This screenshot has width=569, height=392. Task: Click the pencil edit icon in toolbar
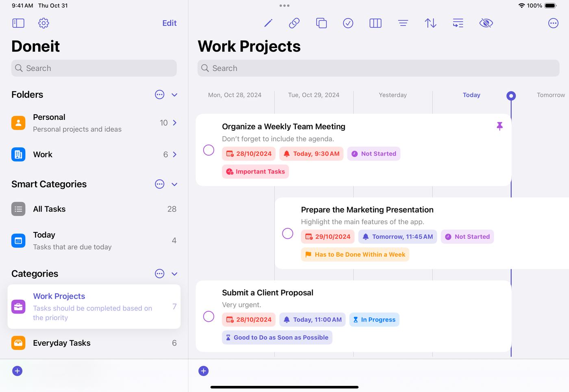(x=268, y=23)
